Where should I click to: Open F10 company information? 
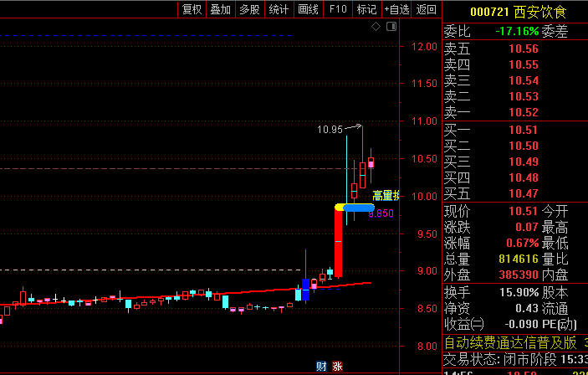(x=338, y=9)
